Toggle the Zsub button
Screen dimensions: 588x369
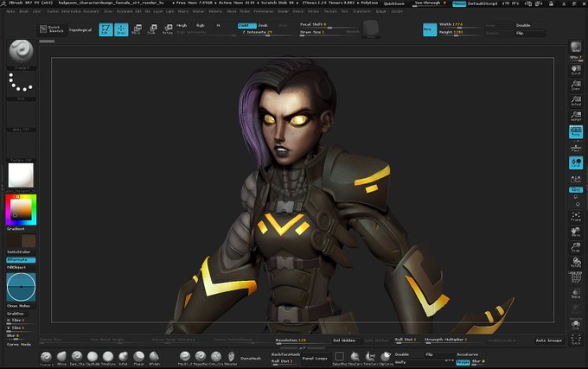point(263,25)
